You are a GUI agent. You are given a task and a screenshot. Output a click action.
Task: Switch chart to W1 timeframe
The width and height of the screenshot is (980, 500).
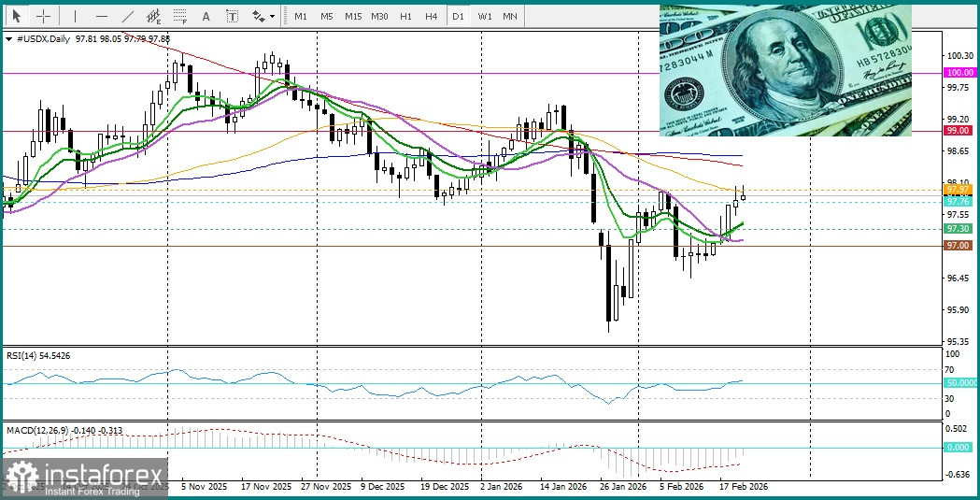[484, 16]
